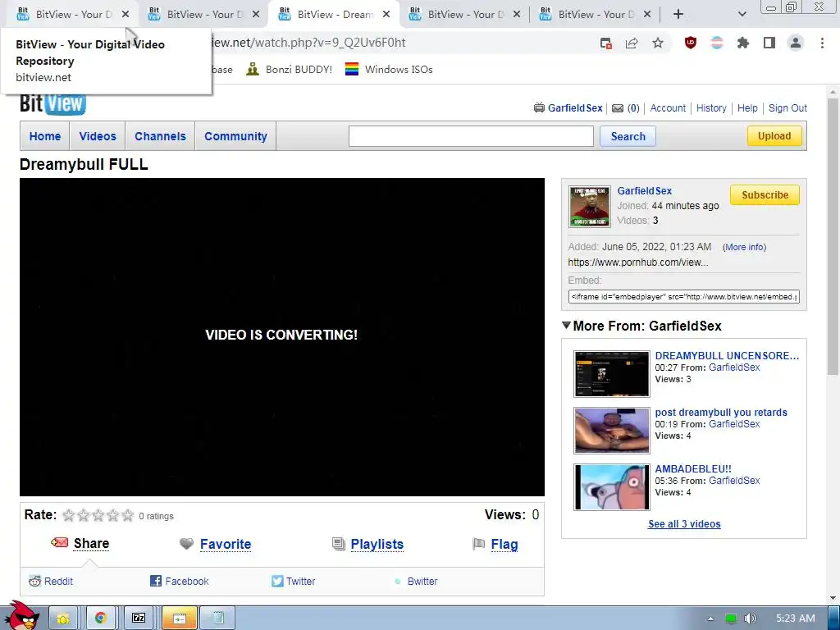The image size is (840, 630).
Task: Click the blocked pop-up icon in the address bar
Action: pyautogui.click(x=606, y=43)
